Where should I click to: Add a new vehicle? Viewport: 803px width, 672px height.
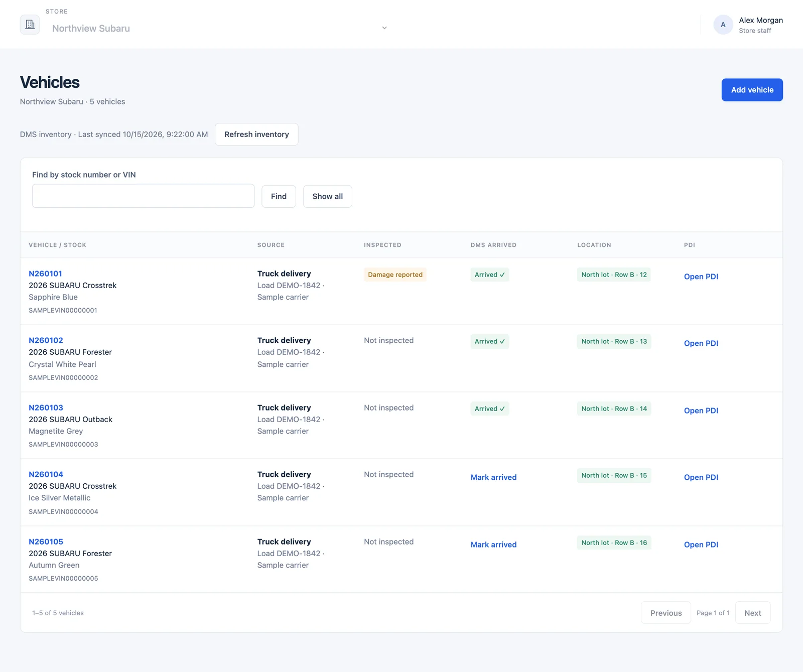click(752, 90)
